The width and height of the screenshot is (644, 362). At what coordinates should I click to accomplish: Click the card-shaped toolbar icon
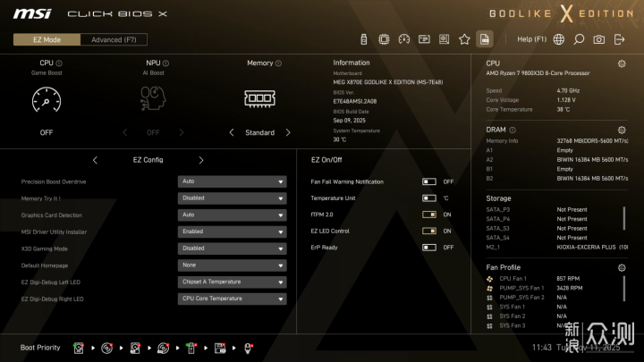tap(424, 39)
